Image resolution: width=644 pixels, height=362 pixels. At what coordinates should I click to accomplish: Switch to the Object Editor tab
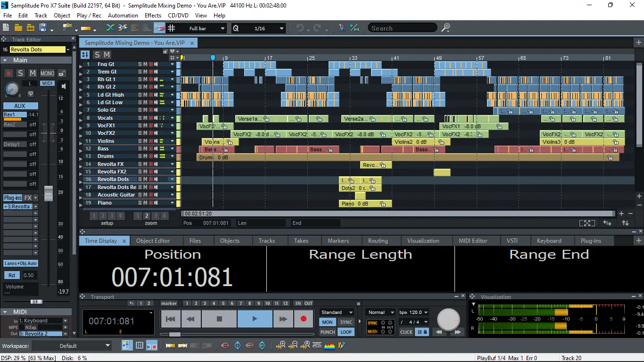[153, 240]
